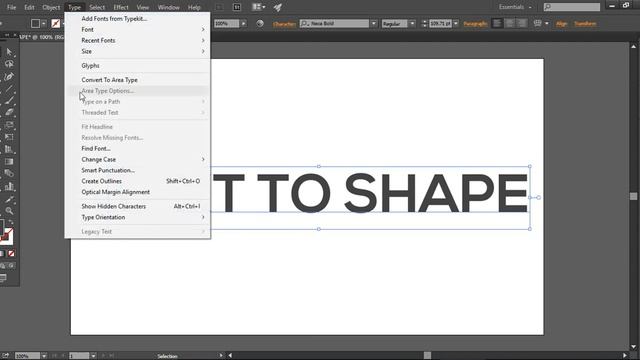Viewport: 640px width, 360px height.
Task: Open the Window menu
Action: (169, 7)
